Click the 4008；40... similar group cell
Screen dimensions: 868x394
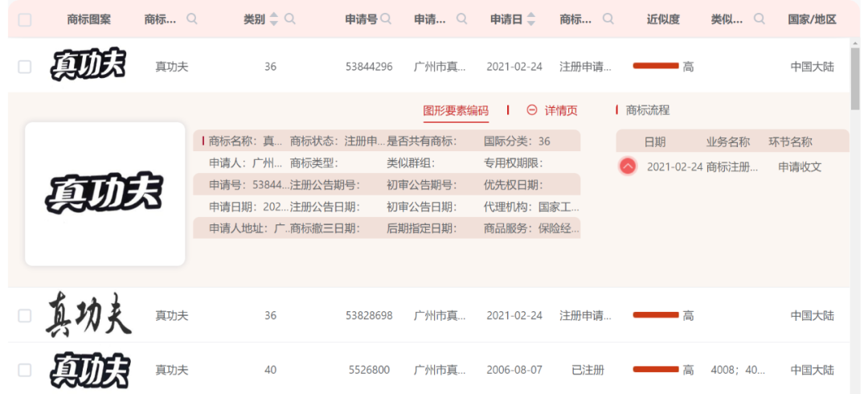[738, 370]
